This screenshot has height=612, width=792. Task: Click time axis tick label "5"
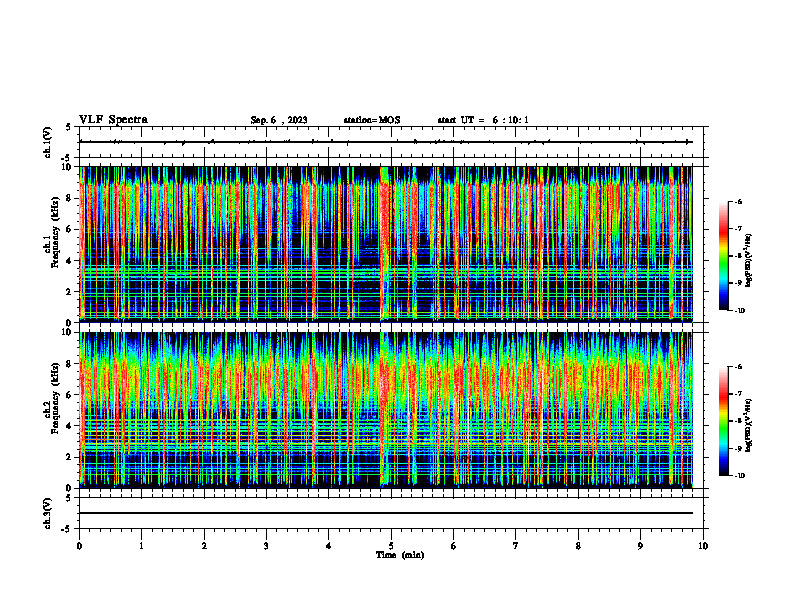[x=391, y=546]
